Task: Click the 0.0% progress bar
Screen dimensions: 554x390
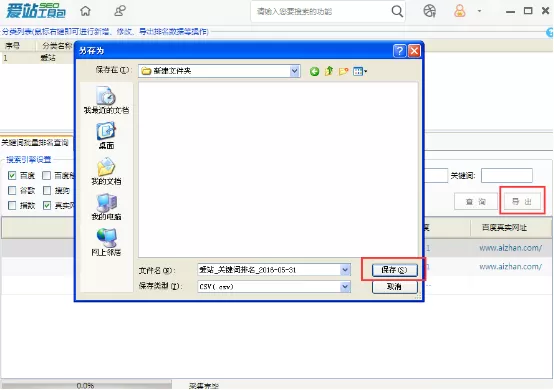Action: tap(86, 385)
